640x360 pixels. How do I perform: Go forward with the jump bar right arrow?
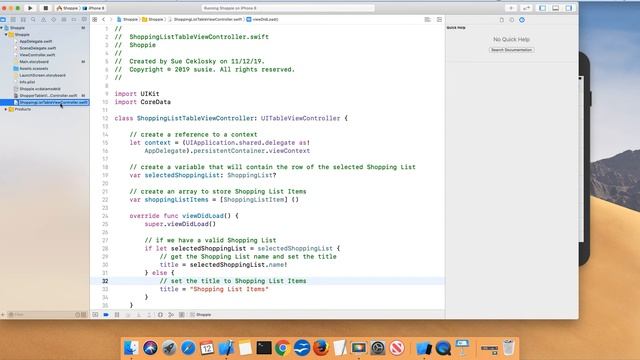click(x=111, y=19)
